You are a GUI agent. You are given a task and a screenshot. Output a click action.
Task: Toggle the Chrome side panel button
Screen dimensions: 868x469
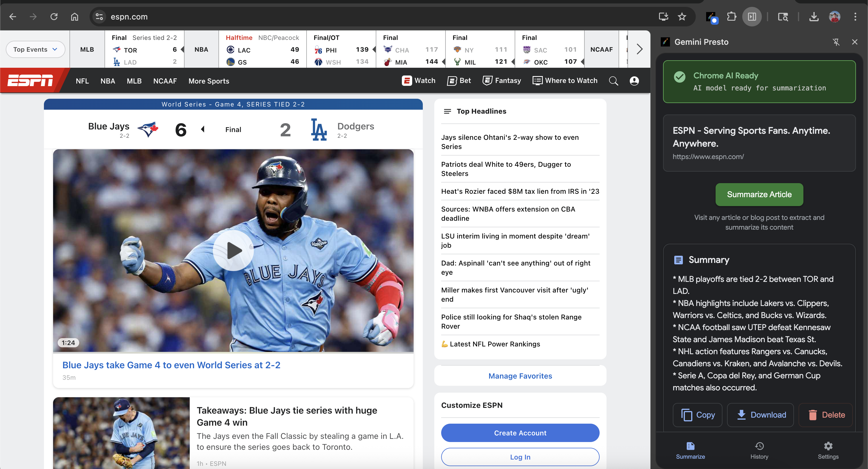(x=752, y=17)
